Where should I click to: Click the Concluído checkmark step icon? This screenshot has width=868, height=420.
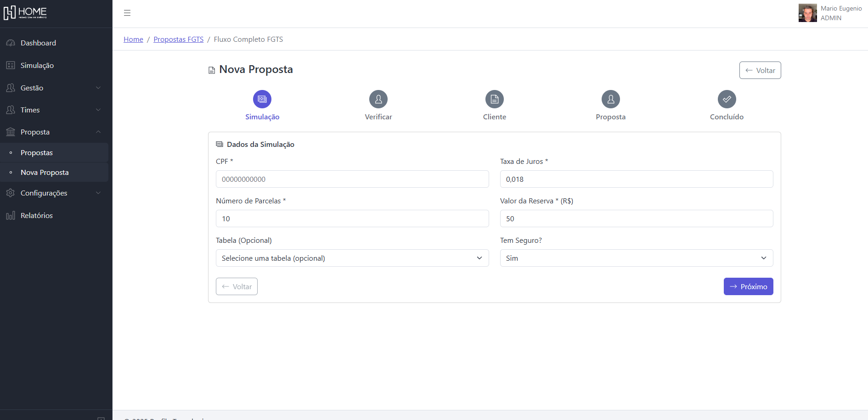click(727, 99)
